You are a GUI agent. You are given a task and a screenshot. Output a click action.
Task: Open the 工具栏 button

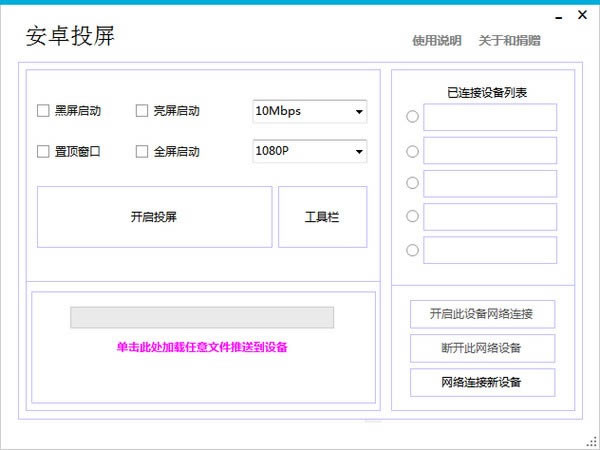pyautogui.click(x=322, y=216)
